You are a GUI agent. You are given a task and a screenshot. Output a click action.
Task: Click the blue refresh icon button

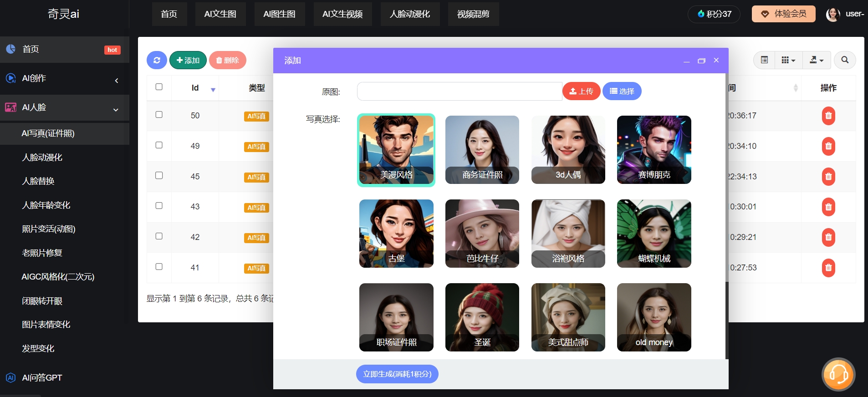pos(157,60)
